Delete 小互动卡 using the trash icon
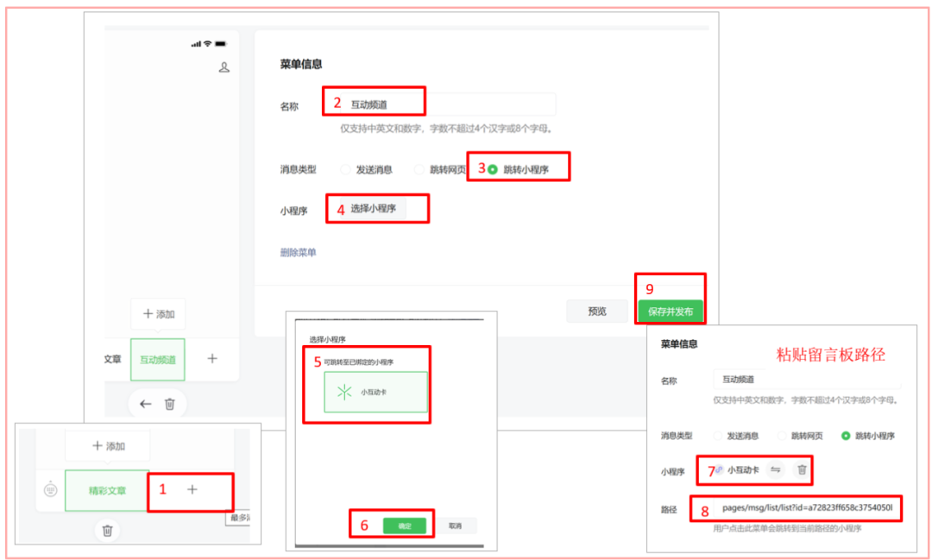The height and width of the screenshot is (560, 932). coord(802,470)
